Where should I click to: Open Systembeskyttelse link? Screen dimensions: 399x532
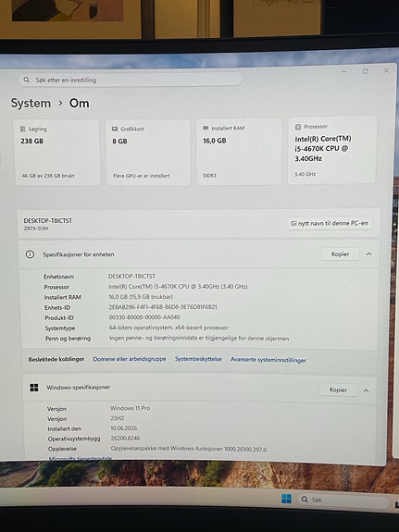[x=198, y=359]
